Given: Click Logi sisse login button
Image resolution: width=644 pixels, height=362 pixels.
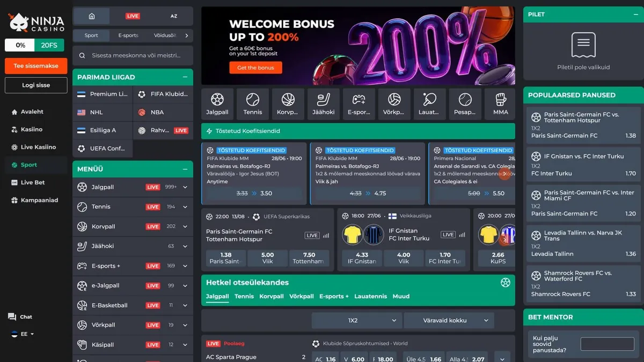Looking at the screenshot, I should tap(36, 85).
